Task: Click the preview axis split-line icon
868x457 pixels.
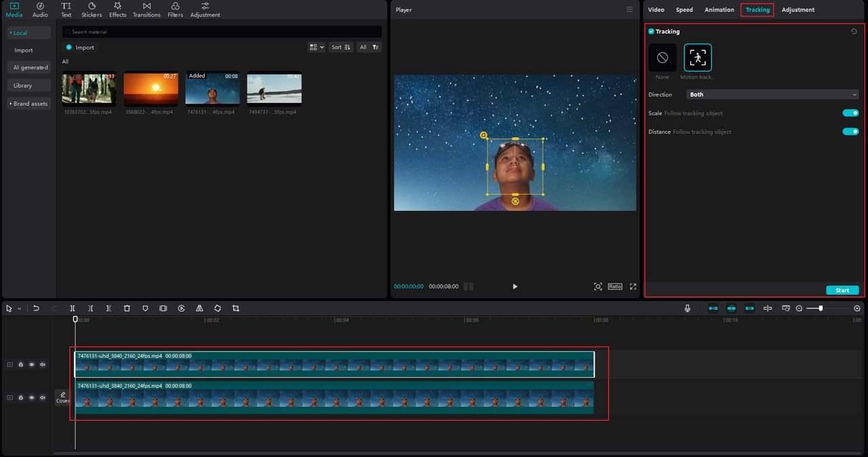Action: pyautogui.click(x=768, y=309)
